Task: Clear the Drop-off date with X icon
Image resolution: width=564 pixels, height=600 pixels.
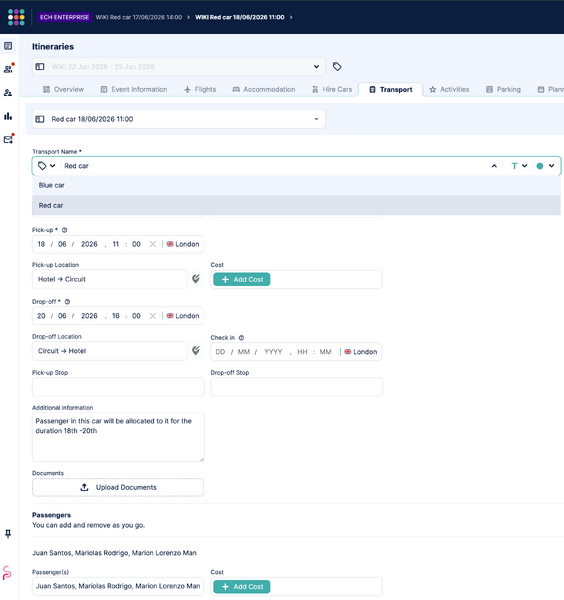Action: pos(153,316)
